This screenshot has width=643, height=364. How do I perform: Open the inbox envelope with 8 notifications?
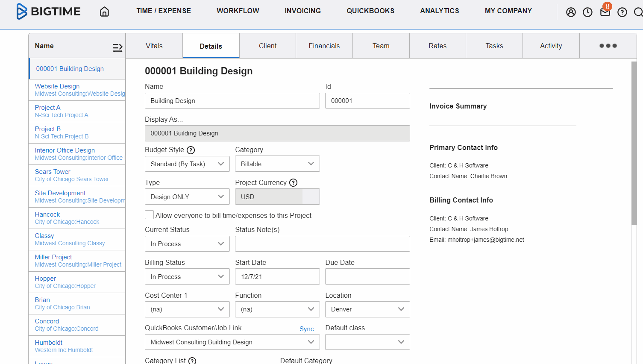(x=605, y=12)
